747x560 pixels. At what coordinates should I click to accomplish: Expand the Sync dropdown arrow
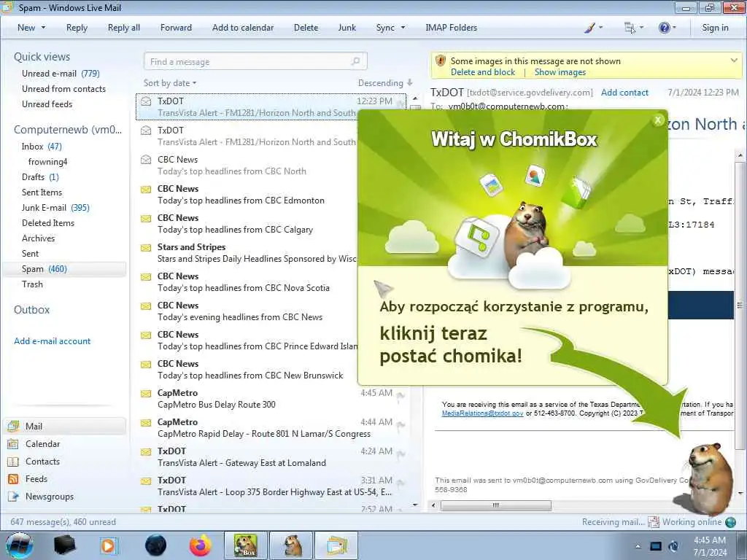pos(403,28)
